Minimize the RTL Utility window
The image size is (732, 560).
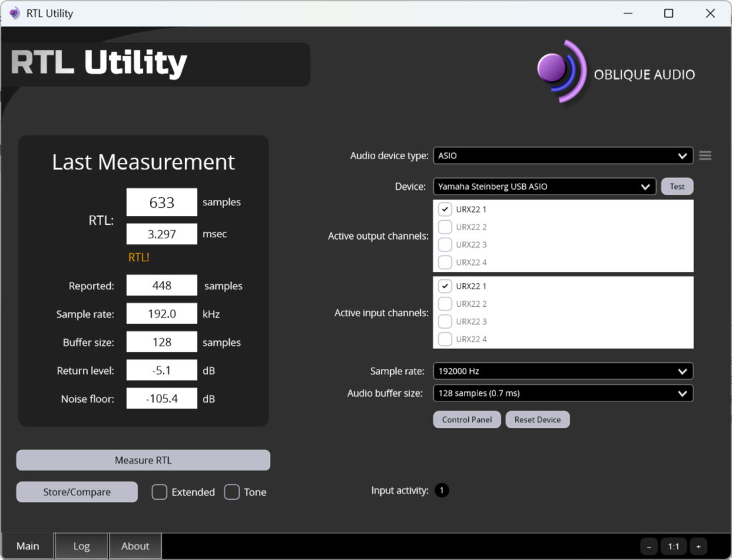click(628, 13)
